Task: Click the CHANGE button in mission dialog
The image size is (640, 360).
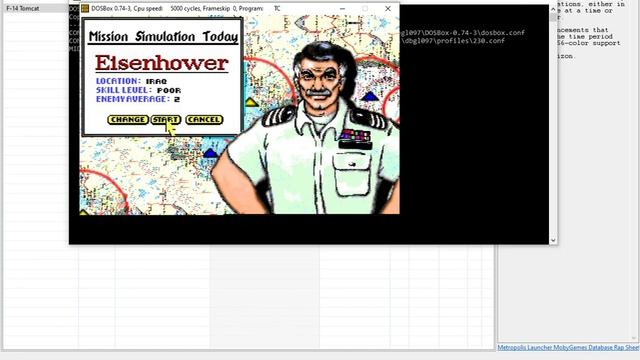Action: (x=128, y=120)
